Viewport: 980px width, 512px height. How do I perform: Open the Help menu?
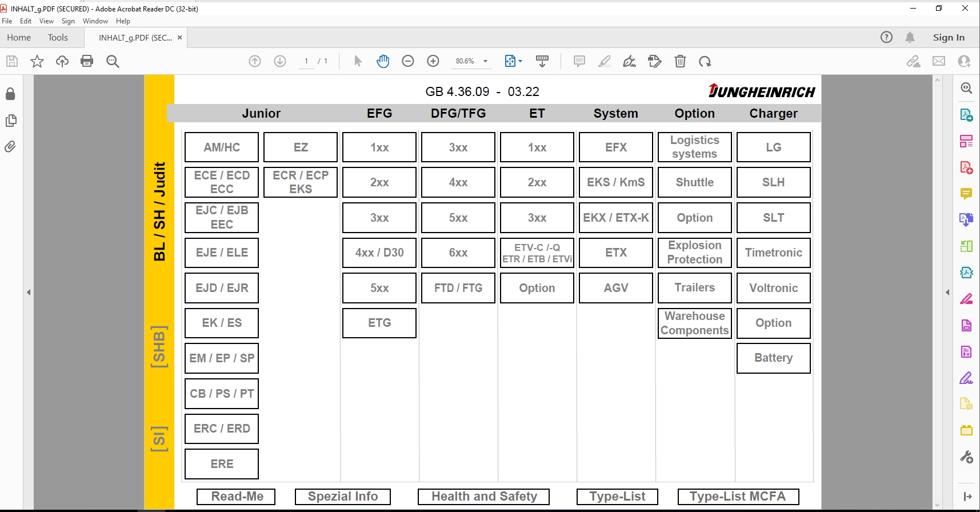click(x=123, y=21)
